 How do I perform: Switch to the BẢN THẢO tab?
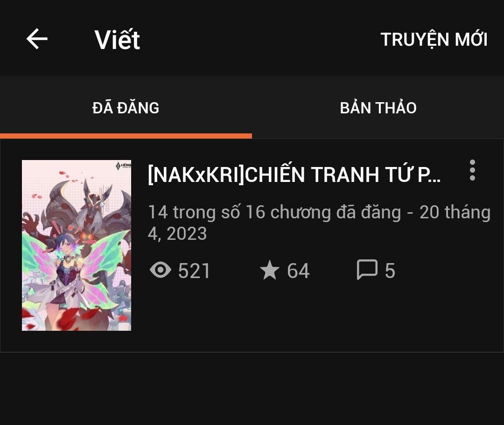(378, 108)
